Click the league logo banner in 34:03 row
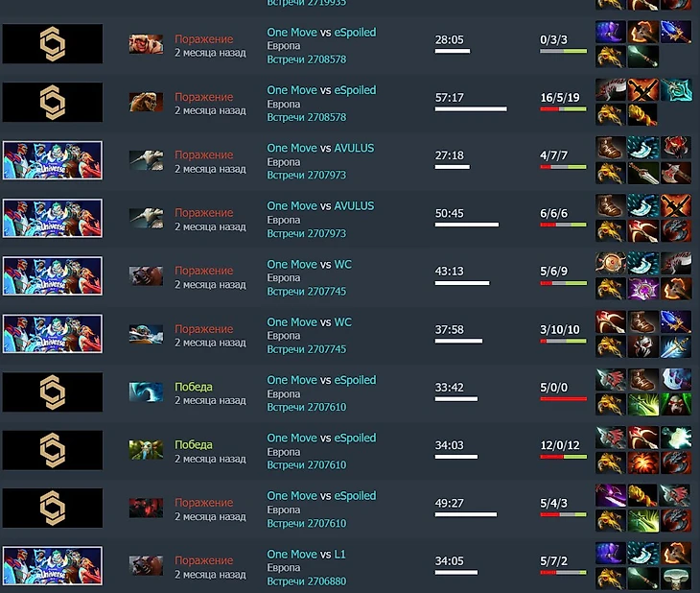Image resolution: width=700 pixels, height=593 pixels. 53,450
